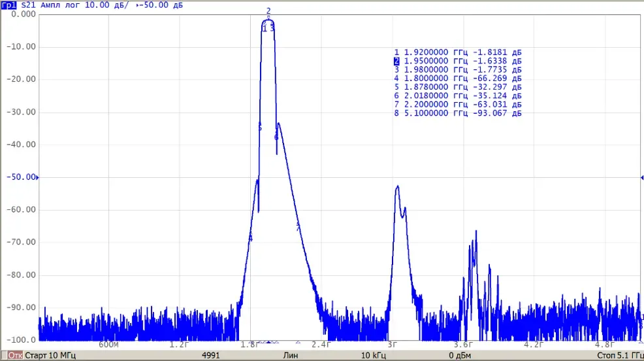Click the right reference position arrow
Viewport: 644px width, 361px height.
point(641,178)
